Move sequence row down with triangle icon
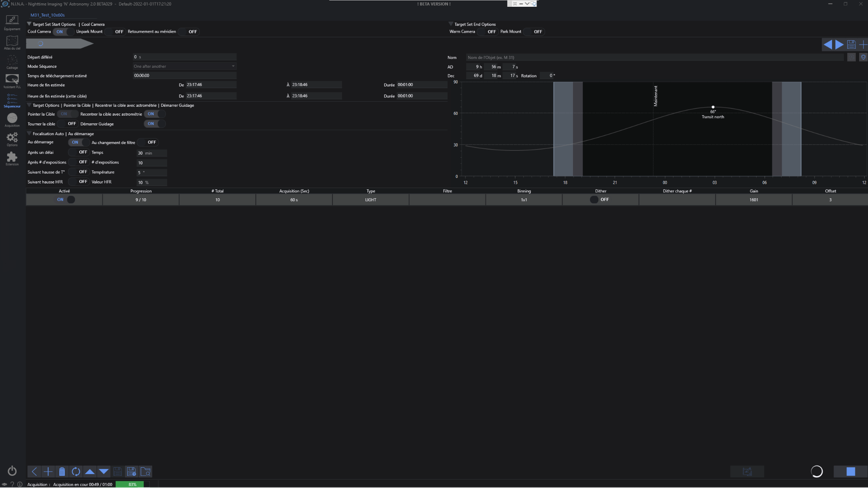This screenshot has height=488, width=868. pyautogui.click(x=104, y=471)
